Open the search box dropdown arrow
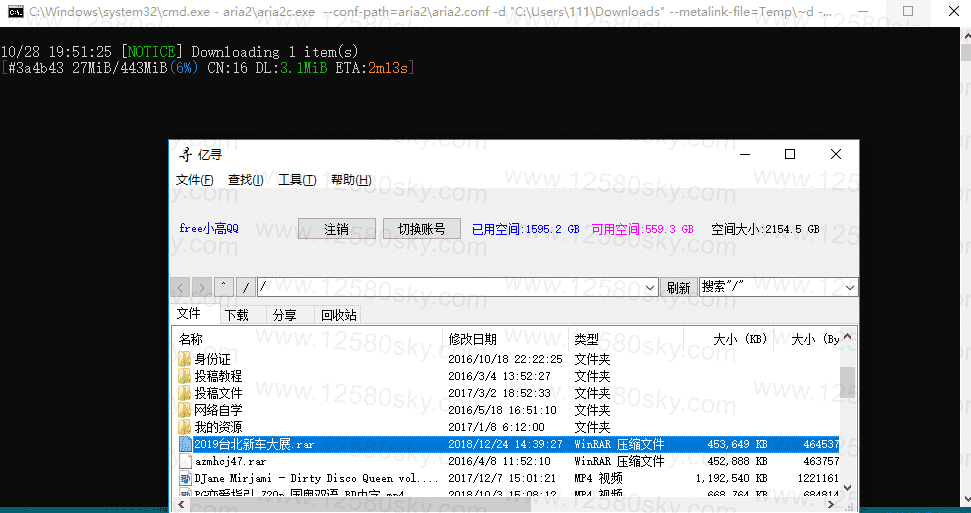The width and height of the screenshot is (971, 513). pyautogui.click(x=849, y=288)
